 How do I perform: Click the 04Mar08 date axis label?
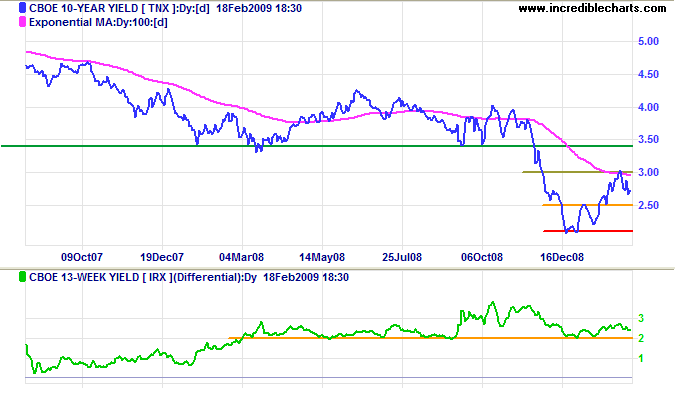[242, 257]
